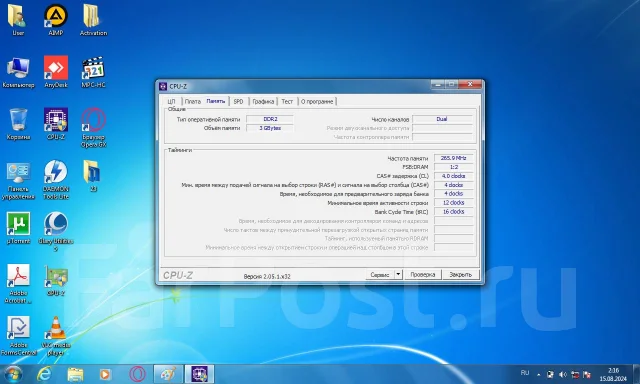Select the DAEMON Tools Lite shortcut
The width and height of the screenshot is (640, 384).
coord(56,180)
